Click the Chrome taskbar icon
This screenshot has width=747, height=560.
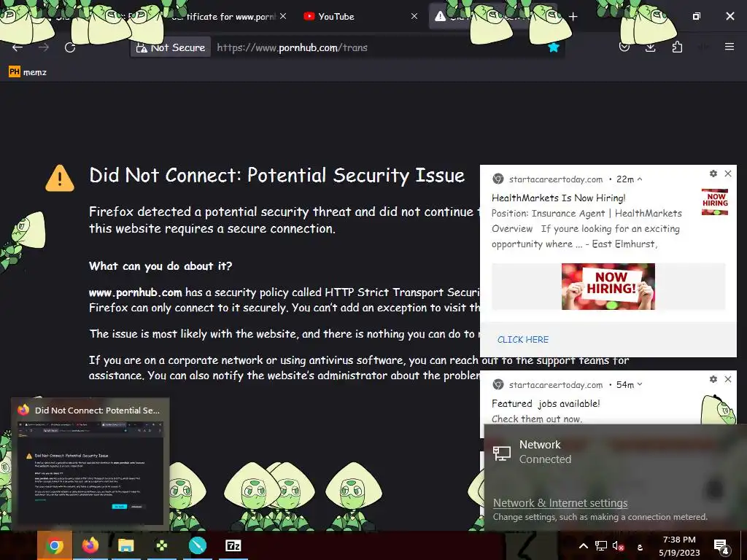click(x=55, y=545)
